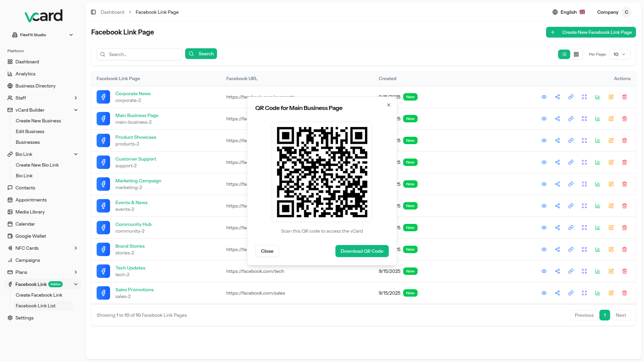Image resolution: width=644 pixels, height=362 pixels.
Task: Click Corporate News Facebook icon thumbnail
Action: (x=103, y=97)
